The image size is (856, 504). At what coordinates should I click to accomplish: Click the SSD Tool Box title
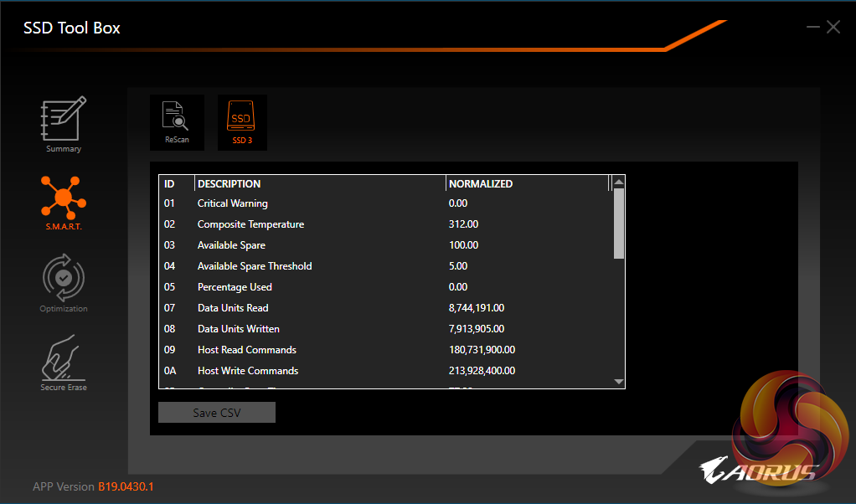tap(71, 28)
